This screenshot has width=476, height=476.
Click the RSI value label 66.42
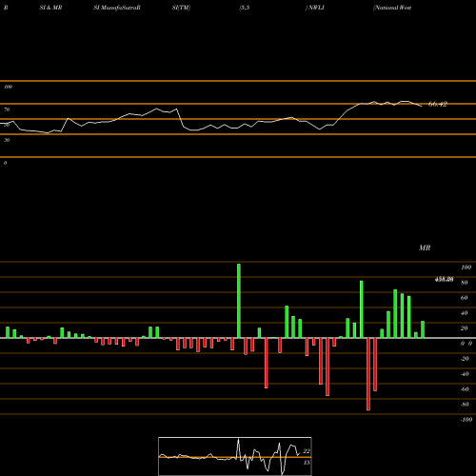438,104
